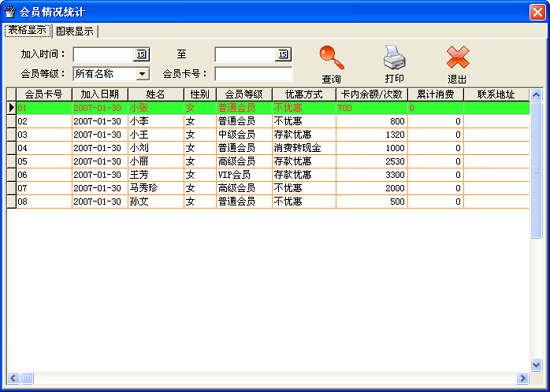Click the table's vertical scrollbar down arrow

pos(536,365)
